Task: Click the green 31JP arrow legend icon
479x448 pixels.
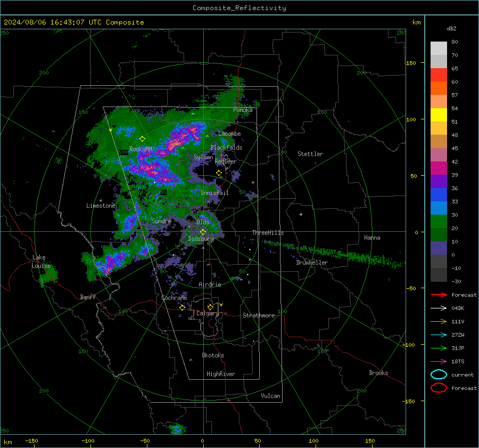Action: coord(439,348)
